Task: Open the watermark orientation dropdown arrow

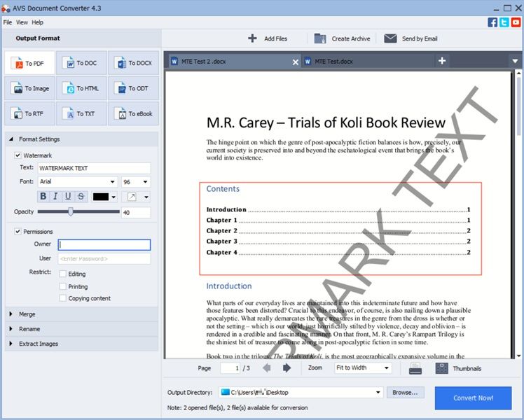Action: pos(146,197)
